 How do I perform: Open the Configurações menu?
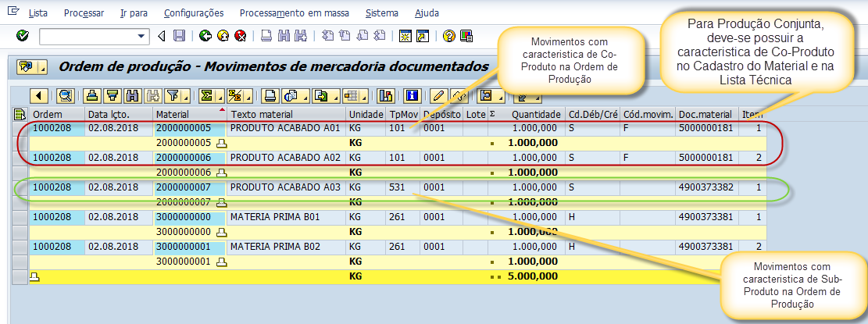coord(194,13)
